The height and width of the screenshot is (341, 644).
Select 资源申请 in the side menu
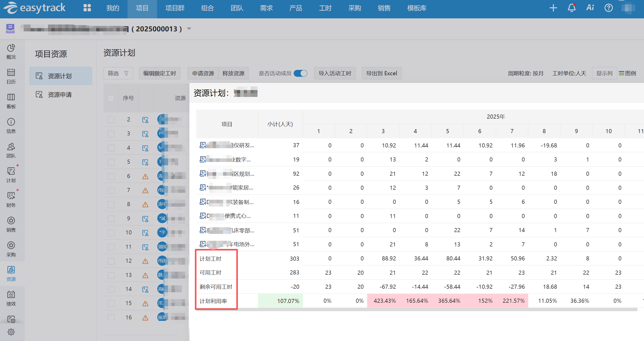point(60,95)
